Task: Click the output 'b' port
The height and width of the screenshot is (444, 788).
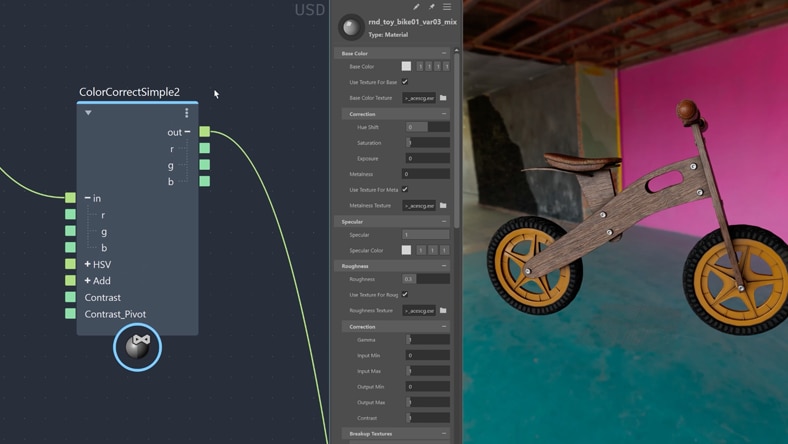Action: [x=205, y=181]
